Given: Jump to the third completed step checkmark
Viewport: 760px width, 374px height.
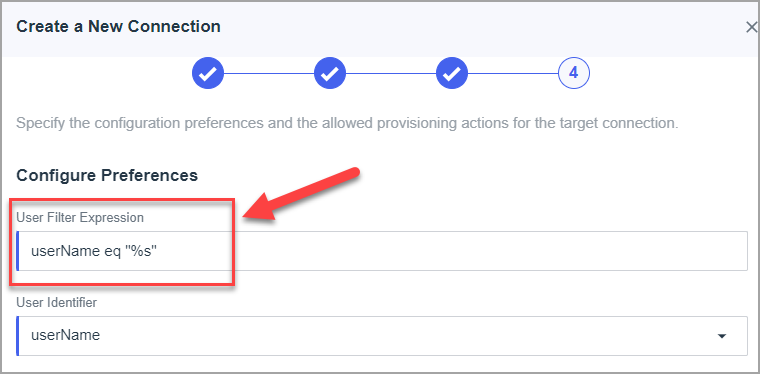Looking at the screenshot, I should (452, 73).
